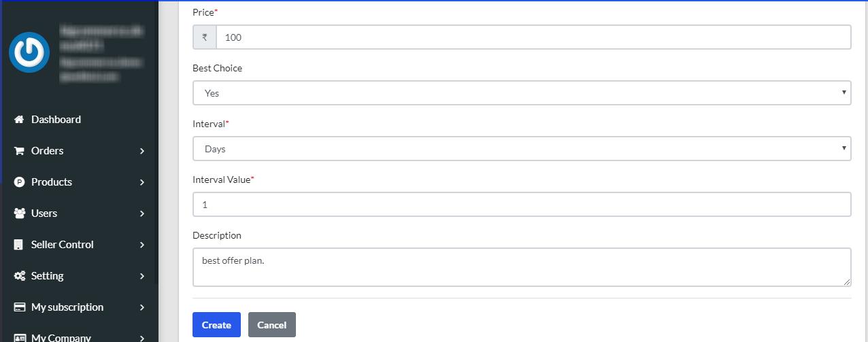Open the Interval dropdown showing Days
The image size is (868, 342).
click(522, 149)
